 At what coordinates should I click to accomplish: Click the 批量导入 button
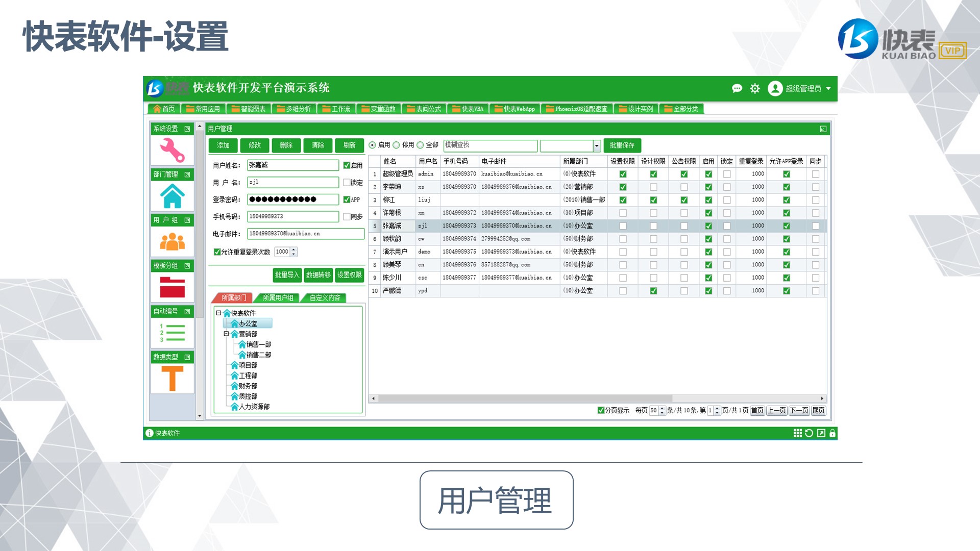tap(287, 275)
